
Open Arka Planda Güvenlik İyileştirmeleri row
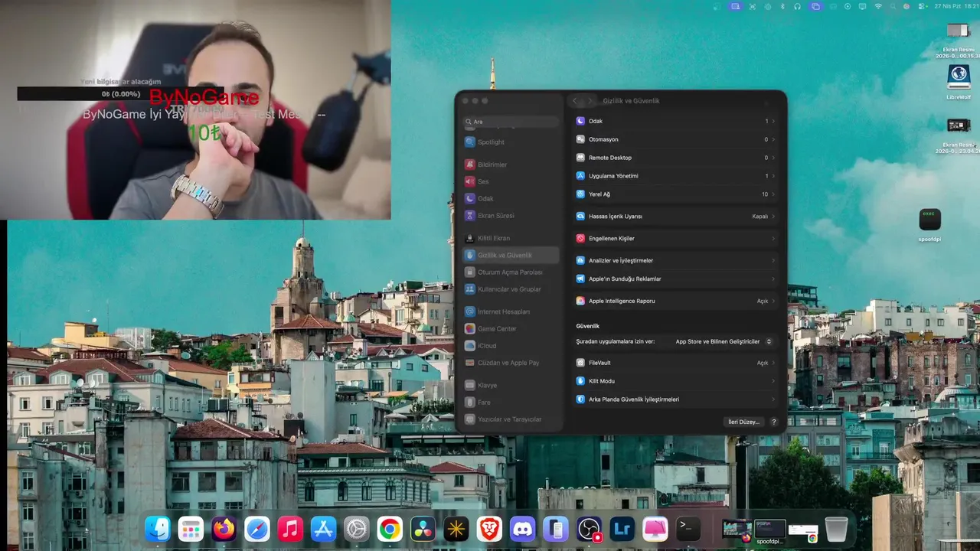pos(675,399)
